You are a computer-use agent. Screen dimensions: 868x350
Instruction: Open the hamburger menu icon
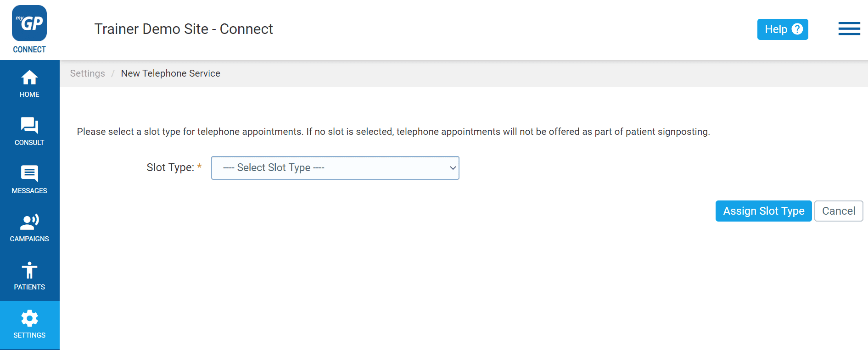point(849,28)
